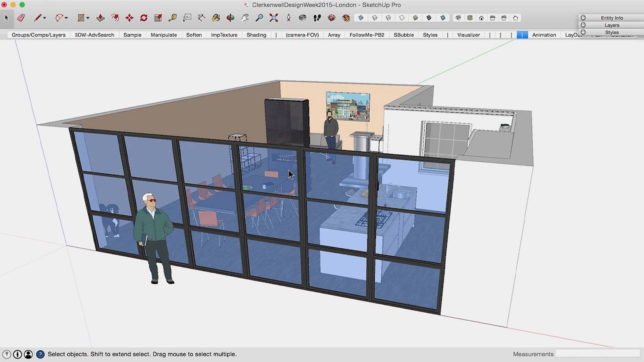The height and width of the screenshot is (362, 644).
Task: Click the Zoom Extents tool
Action: [x=273, y=18]
